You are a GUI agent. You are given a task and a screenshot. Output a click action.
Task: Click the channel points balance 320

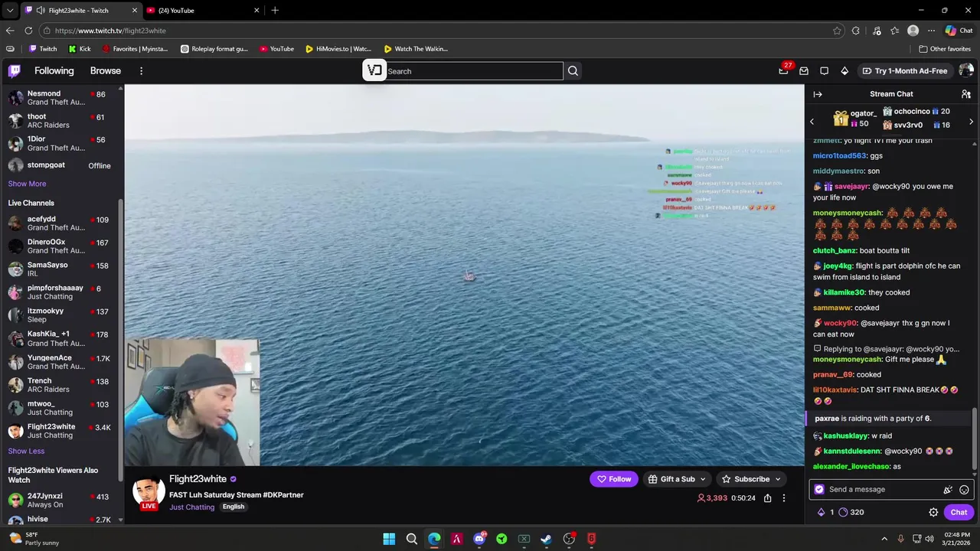(851, 513)
